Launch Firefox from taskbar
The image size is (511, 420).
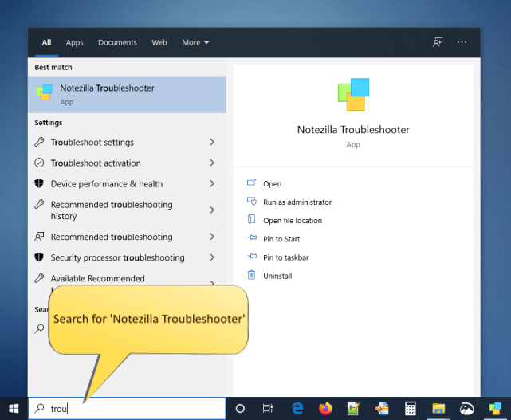[x=325, y=408]
